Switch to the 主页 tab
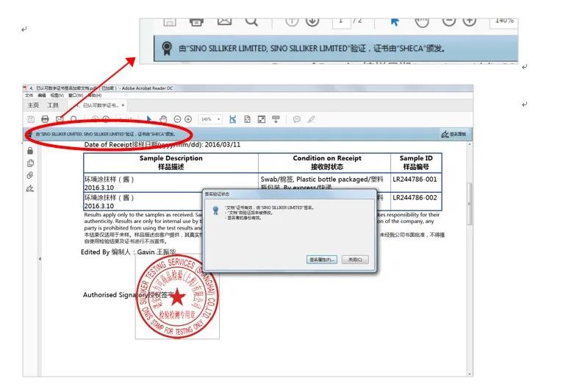The width and height of the screenshot is (588, 387). coord(33,105)
